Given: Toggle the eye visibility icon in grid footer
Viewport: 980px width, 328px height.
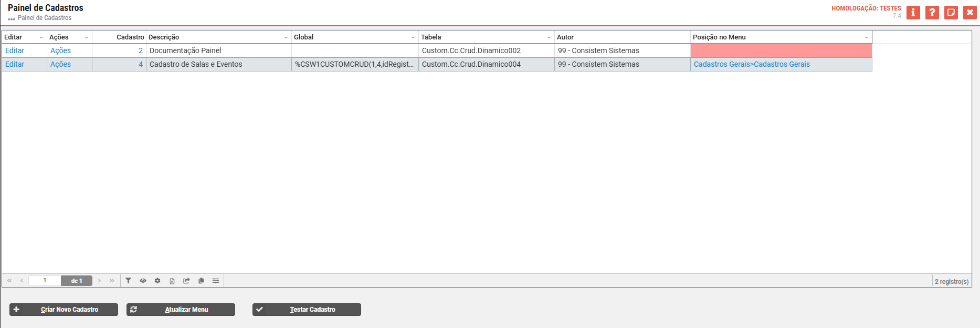Looking at the screenshot, I should click(143, 281).
